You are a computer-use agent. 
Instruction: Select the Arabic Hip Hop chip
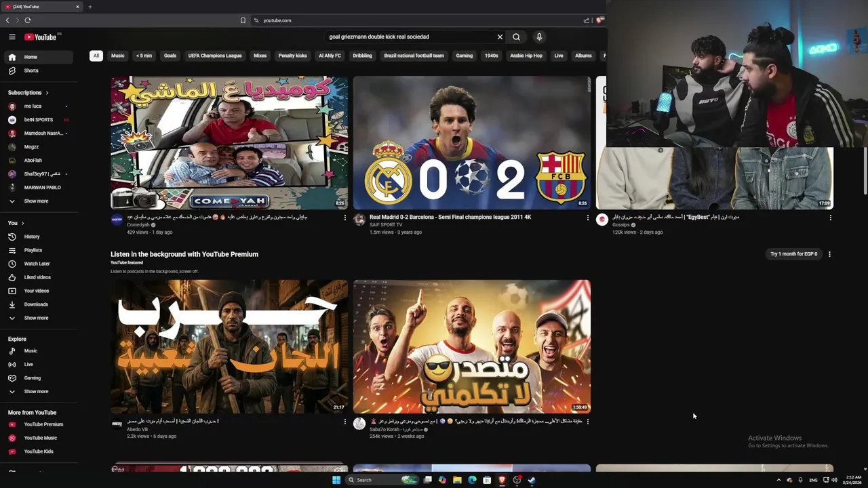click(526, 56)
